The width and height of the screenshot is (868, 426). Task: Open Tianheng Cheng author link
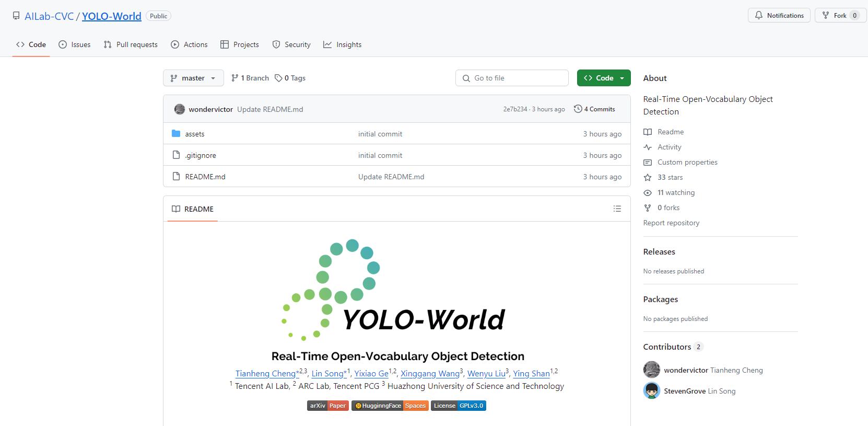(267, 373)
